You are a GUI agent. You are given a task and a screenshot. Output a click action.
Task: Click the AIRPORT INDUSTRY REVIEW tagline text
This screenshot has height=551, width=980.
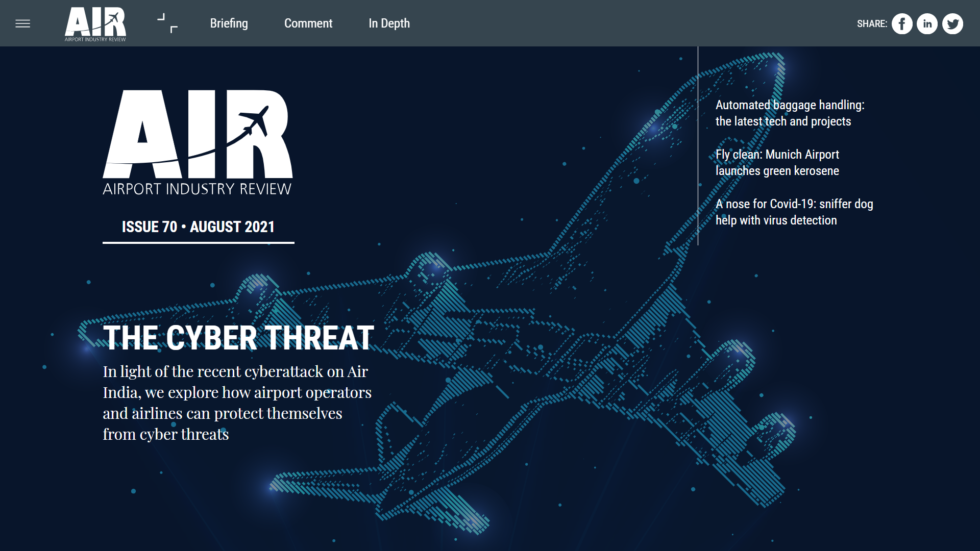[198, 188]
